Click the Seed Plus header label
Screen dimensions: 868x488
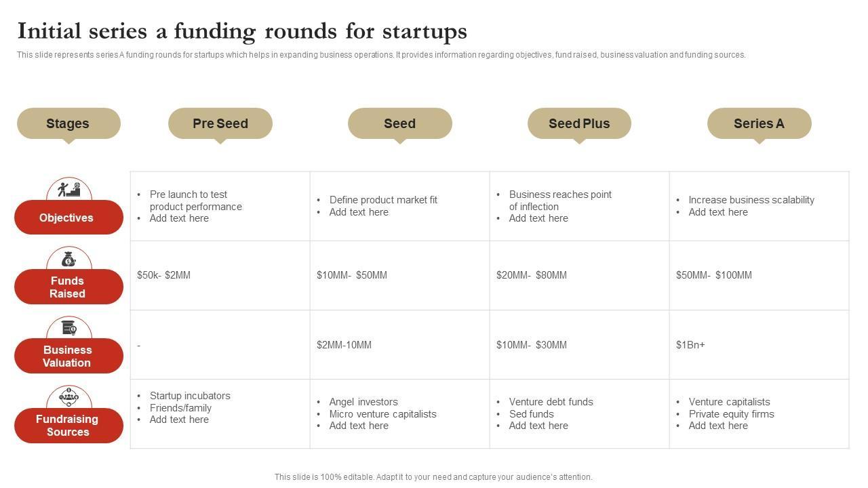tap(579, 123)
